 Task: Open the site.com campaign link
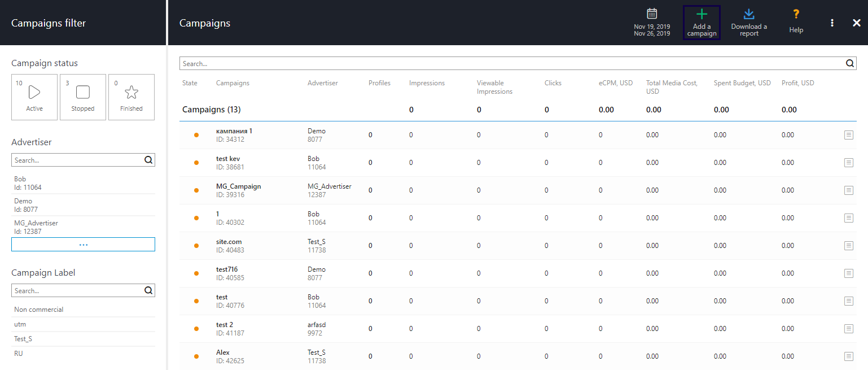tap(229, 242)
